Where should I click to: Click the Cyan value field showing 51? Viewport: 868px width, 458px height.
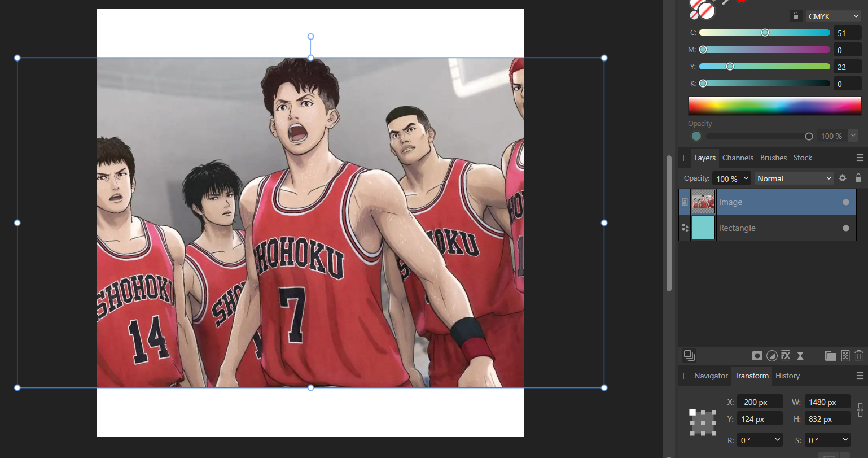coord(847,33)
